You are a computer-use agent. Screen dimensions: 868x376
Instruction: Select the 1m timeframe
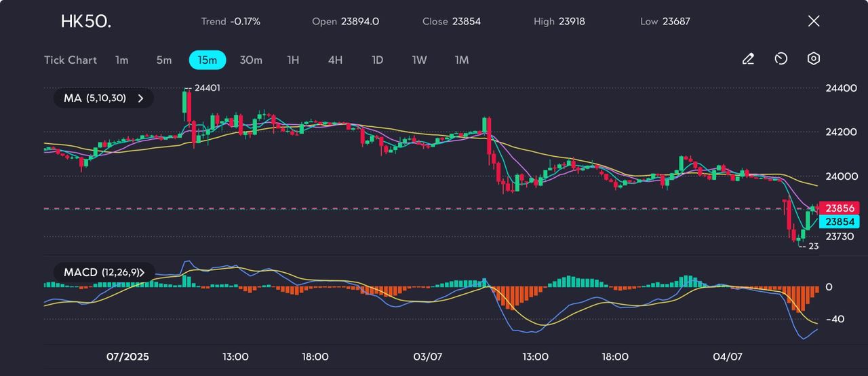coord(121,60)
